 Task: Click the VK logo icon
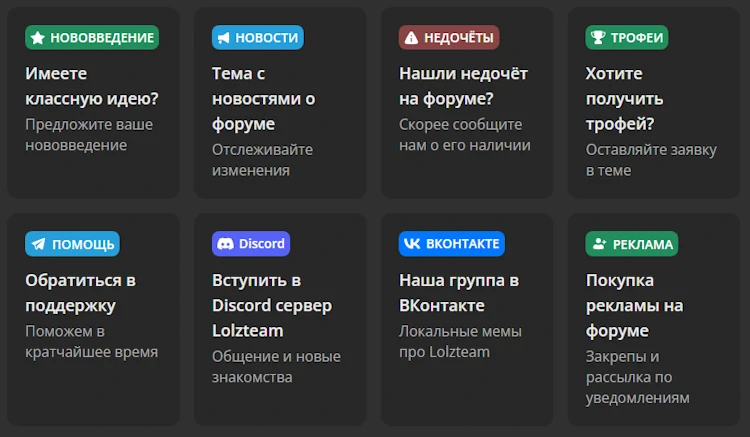point(412,244)
